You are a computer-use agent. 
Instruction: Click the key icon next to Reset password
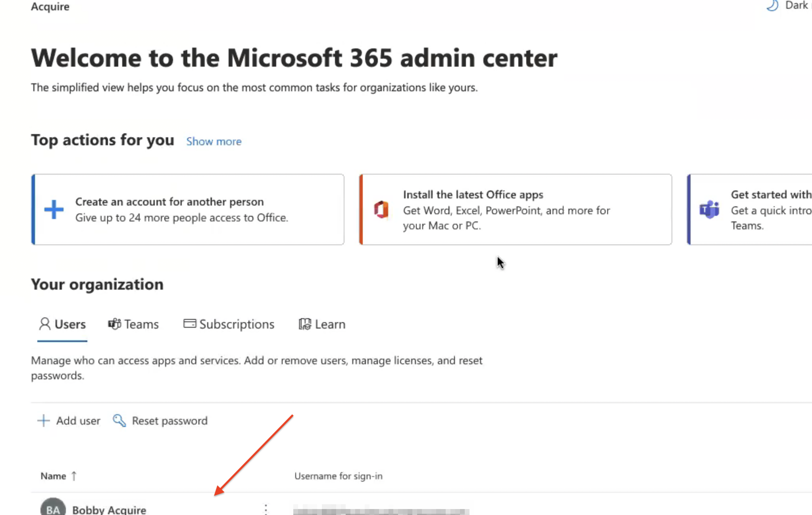(x=119, y=421)
